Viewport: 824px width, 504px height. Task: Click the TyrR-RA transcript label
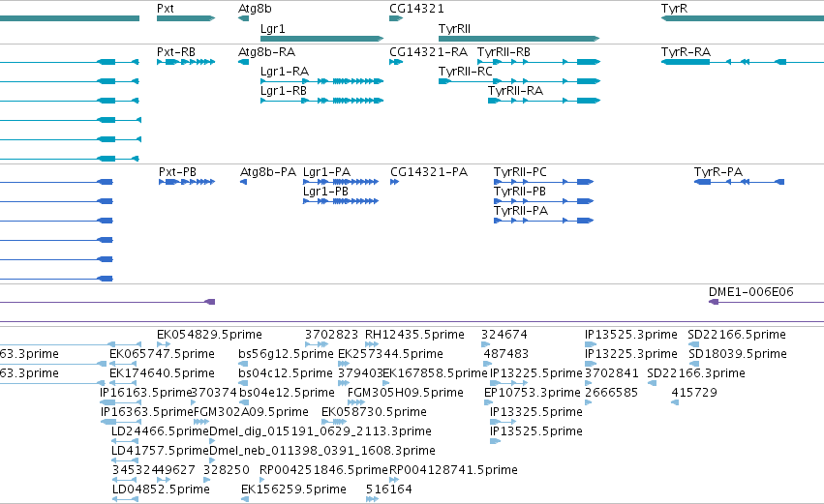[x=686, y=52]
